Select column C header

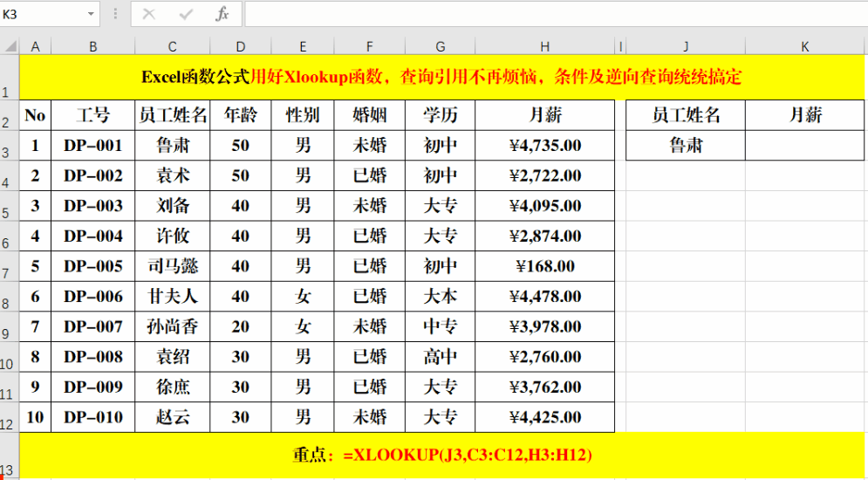(173, 47)
